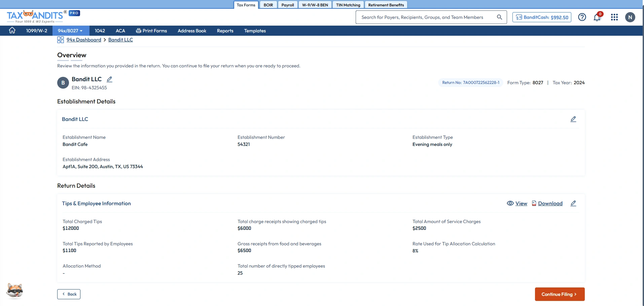Click directly tipped employees count 25
Image resolution: width=644 pixels, height=306 pixels.
click(240, 273)
